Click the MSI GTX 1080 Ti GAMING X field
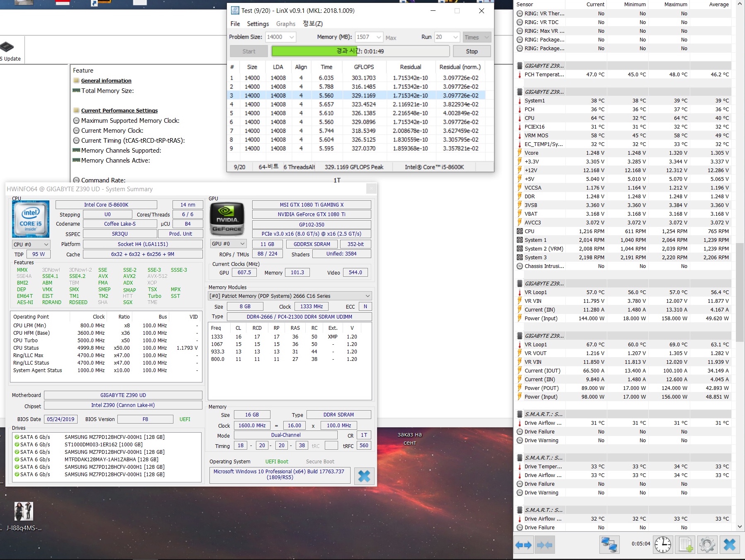 pos(312,205)
